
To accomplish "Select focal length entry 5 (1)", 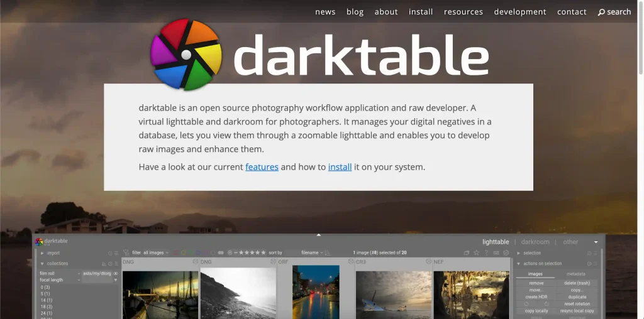I will click(45, 294).
